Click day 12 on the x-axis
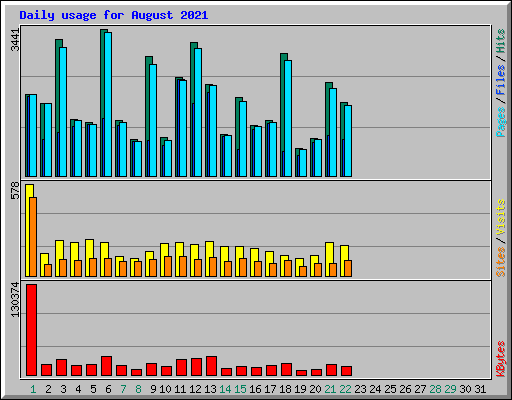 pos(195,389)
